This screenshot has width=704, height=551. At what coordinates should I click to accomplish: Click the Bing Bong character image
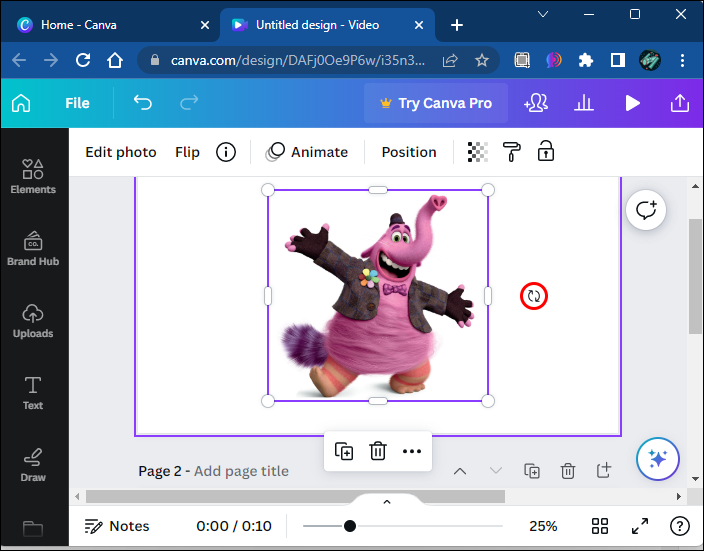[378, 295]
